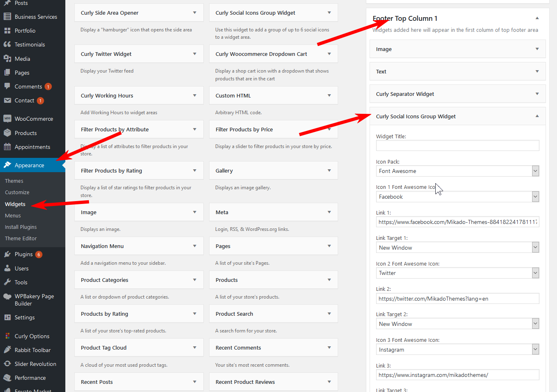Click the Portfolio grid icon
Screen dimensions: 557x392
click(x=7, y=31)
